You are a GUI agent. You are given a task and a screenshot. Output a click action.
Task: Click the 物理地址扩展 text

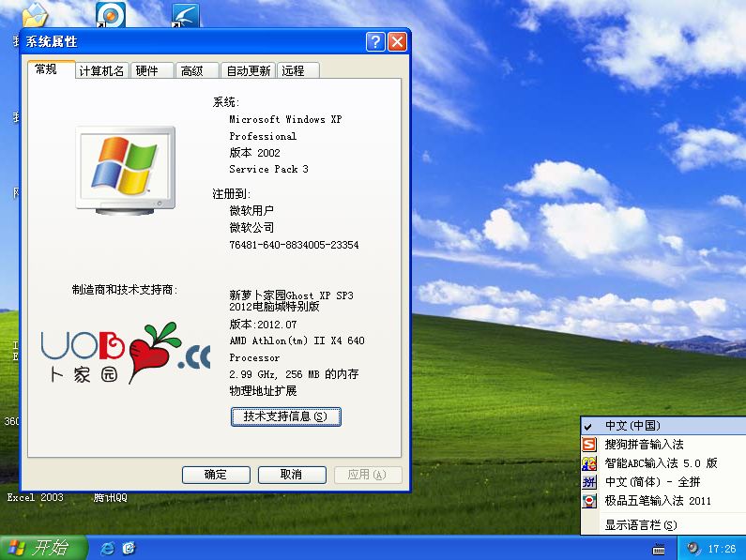click(263, 391)
